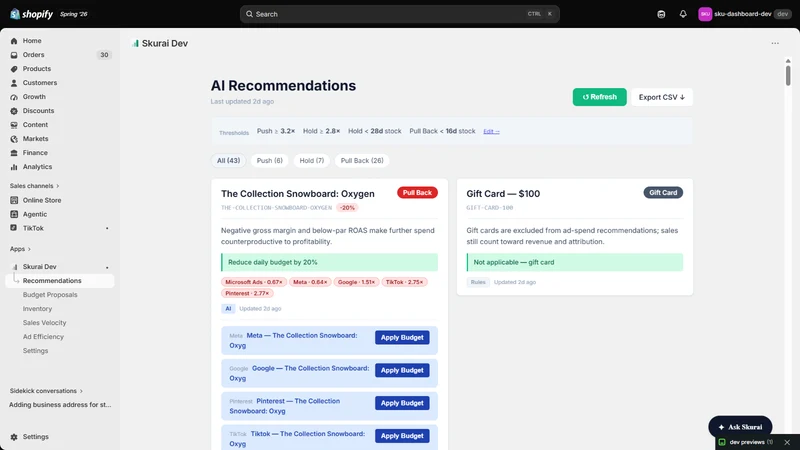
Task: Click the pin dot next to TikTok
Action: coord(107,229)
